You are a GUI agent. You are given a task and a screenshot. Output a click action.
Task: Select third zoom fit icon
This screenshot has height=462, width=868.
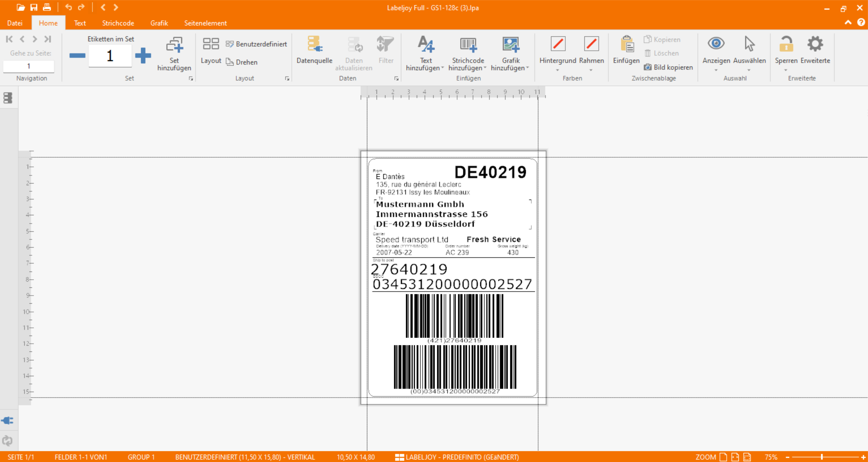tap(747, 457)
